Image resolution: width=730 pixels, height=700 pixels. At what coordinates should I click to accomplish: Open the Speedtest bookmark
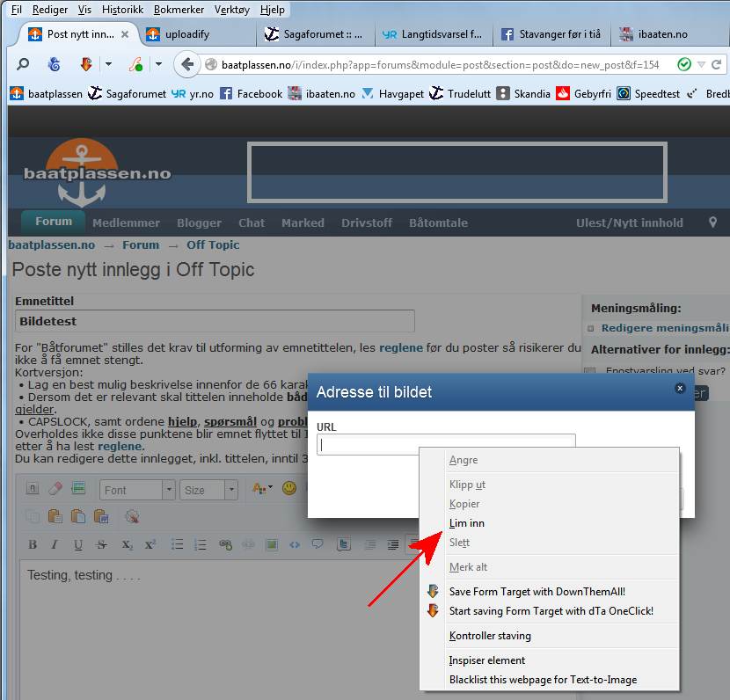point(647,93)
